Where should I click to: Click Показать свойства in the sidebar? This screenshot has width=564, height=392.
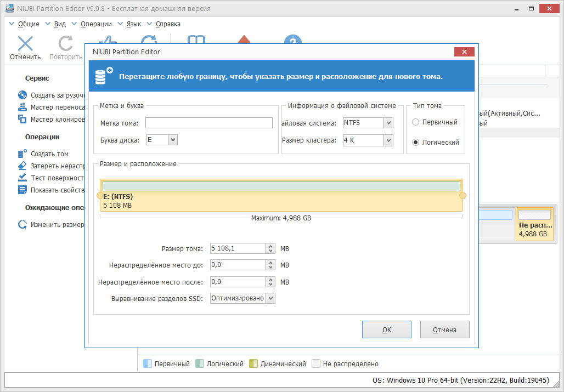[x=58, y=190]
